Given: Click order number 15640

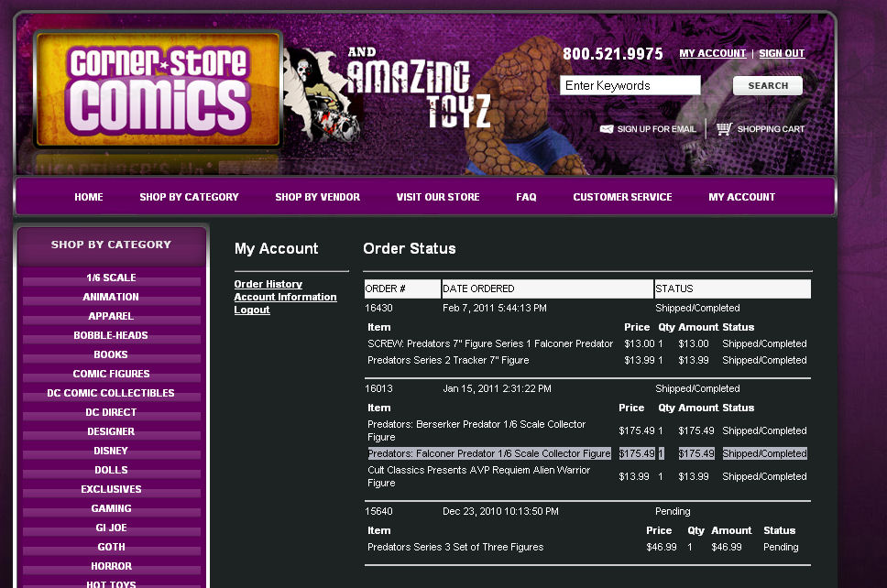Looking at the screenshot, I should click(x=378, y=511).
